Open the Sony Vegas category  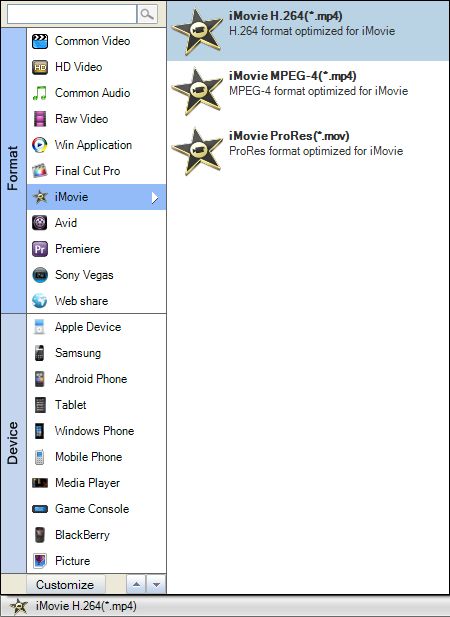click(96, 275)
